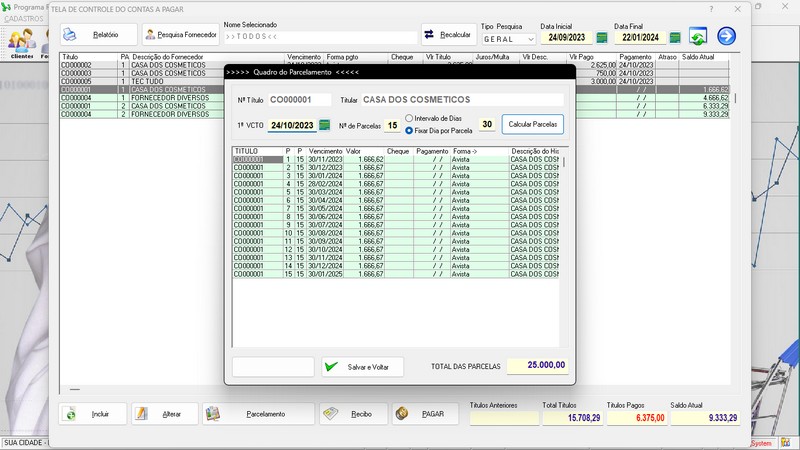Click the PAGAR button
Viewport: 800px width, 450px height.
(x=425, y=413)
